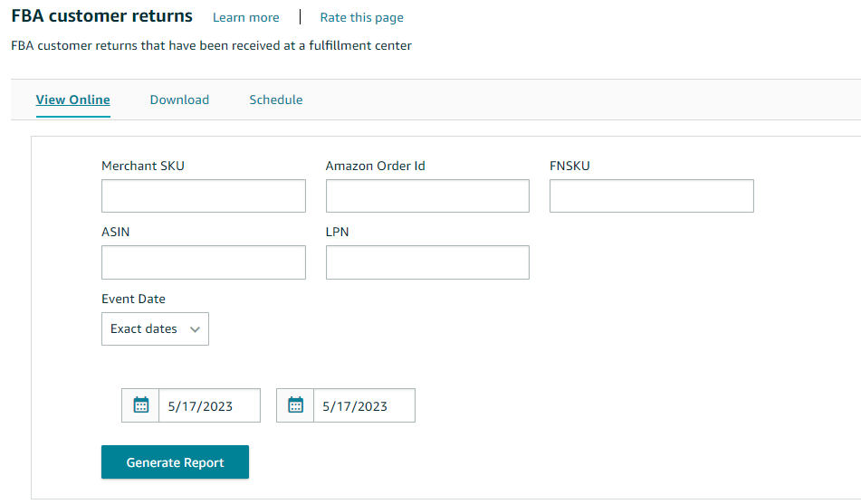Select the start date field showing 5/17/2023
Image resolution: width=861 pixels, height=504 pixels.
click(x=209, y=405)
